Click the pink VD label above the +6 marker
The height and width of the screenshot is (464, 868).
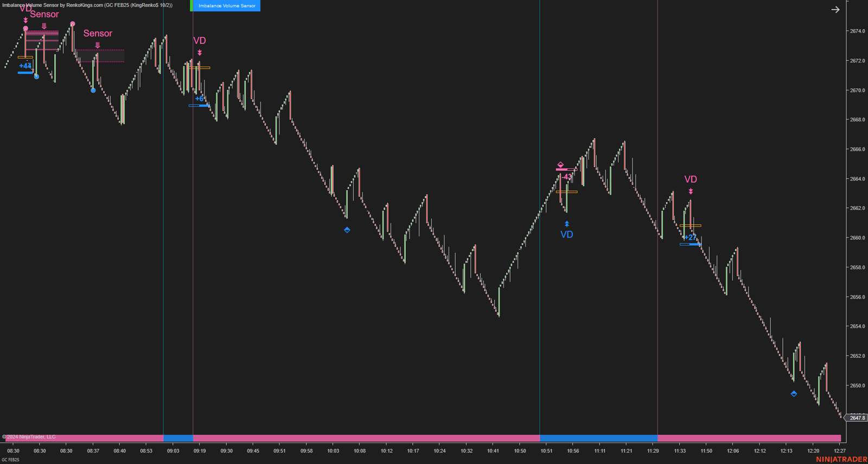199,41
